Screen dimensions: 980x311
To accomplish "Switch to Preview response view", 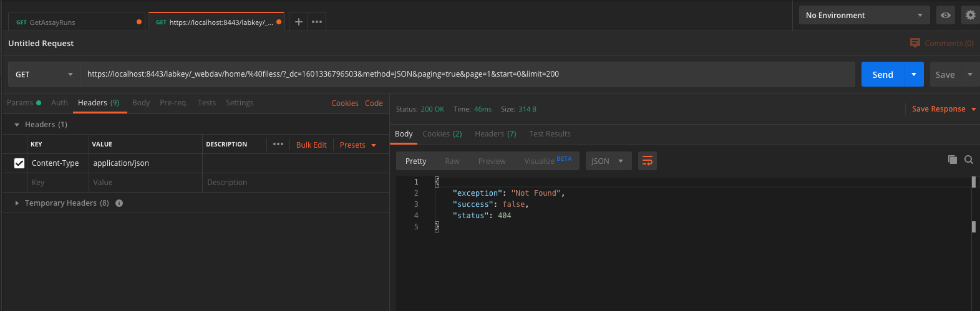I will click(x=492, y=161).
